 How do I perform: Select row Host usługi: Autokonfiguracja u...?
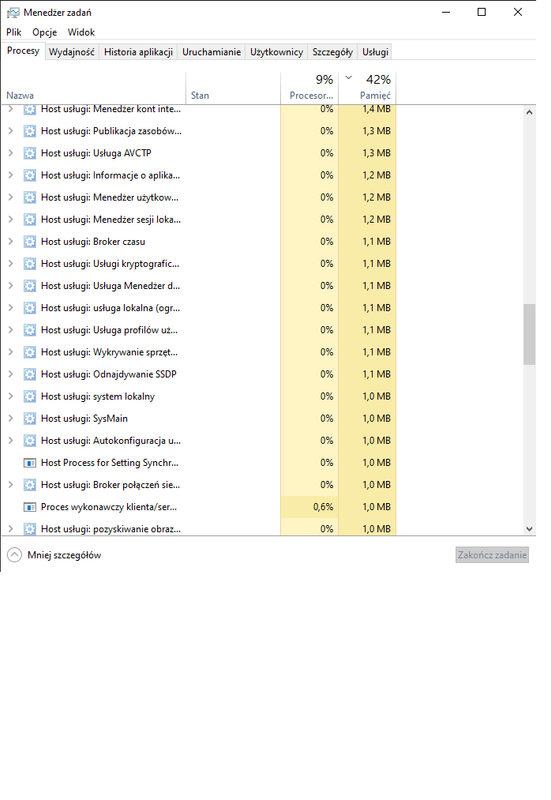(x=199, y=441)
